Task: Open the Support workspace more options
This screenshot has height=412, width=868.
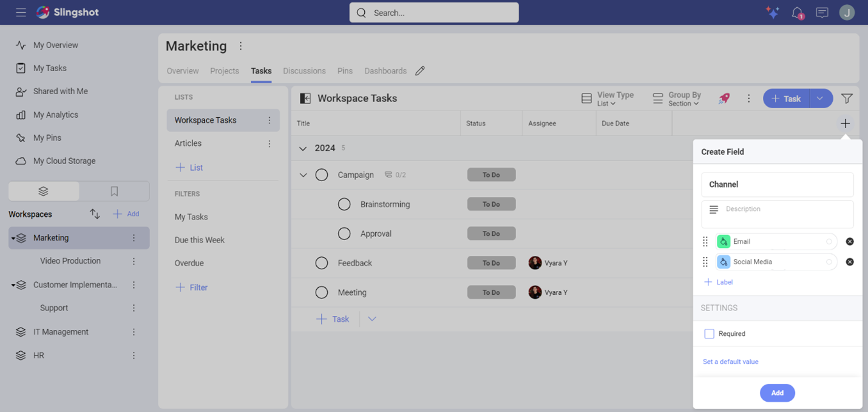Action: click(134, 308)
